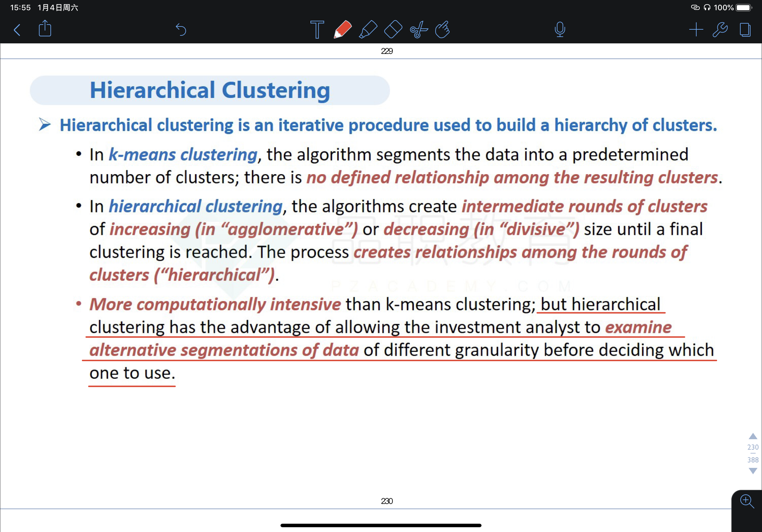Go back with the left chevron

click(17, 30)
